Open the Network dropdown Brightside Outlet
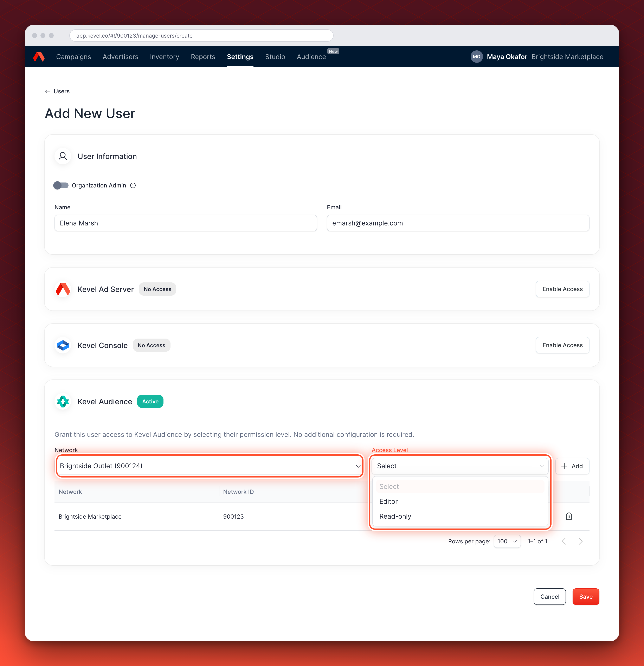The image size is (644, 666). click(210, 466)
